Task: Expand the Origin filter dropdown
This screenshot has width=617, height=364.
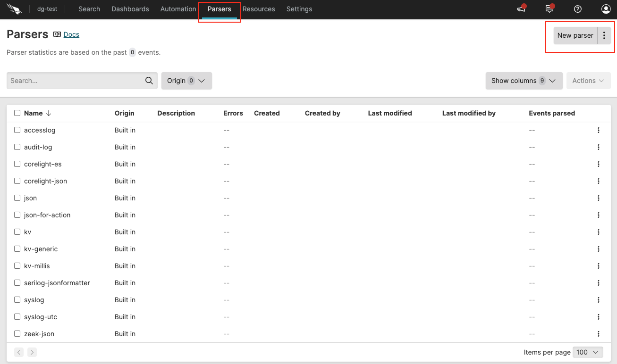Action: click(186, 80)
